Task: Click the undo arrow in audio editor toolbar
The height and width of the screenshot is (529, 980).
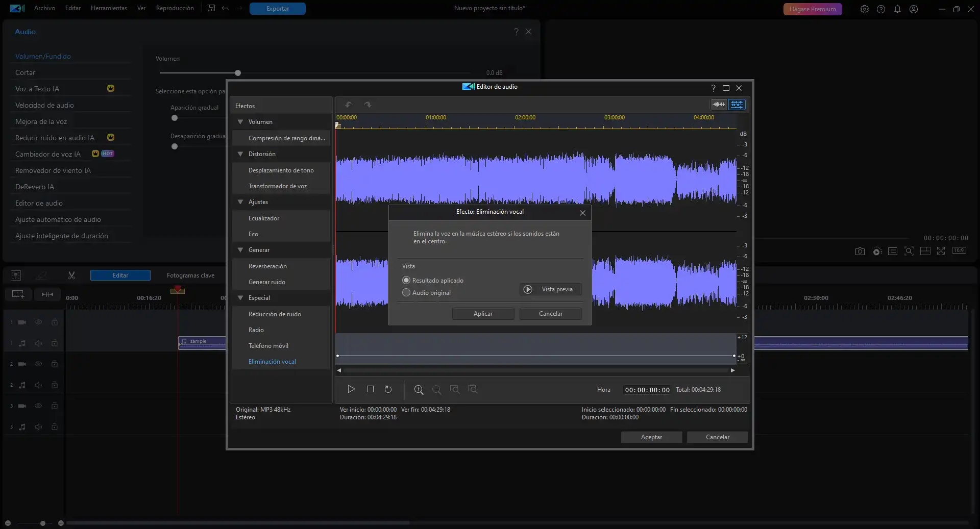Action: (x=349, y=105)
